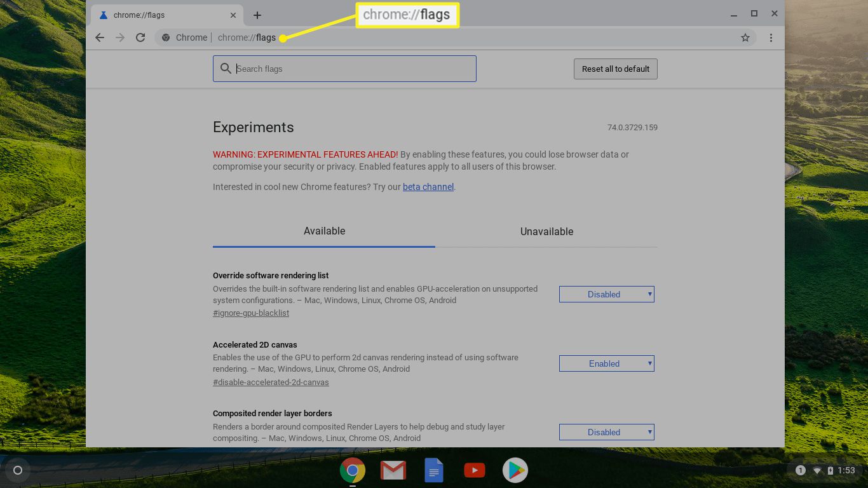Open Google Docs from the shelf

click(433, 470)
